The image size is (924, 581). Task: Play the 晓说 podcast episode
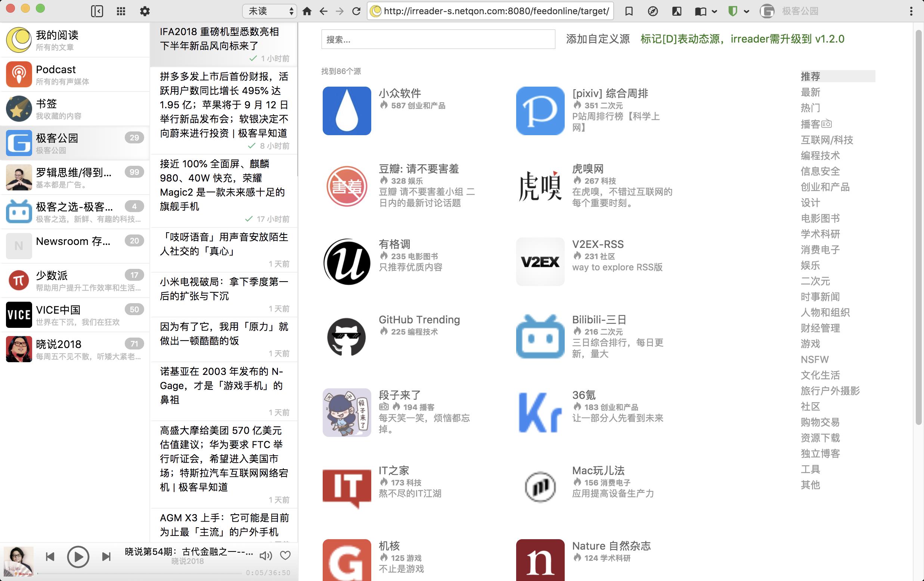[78, 556]
